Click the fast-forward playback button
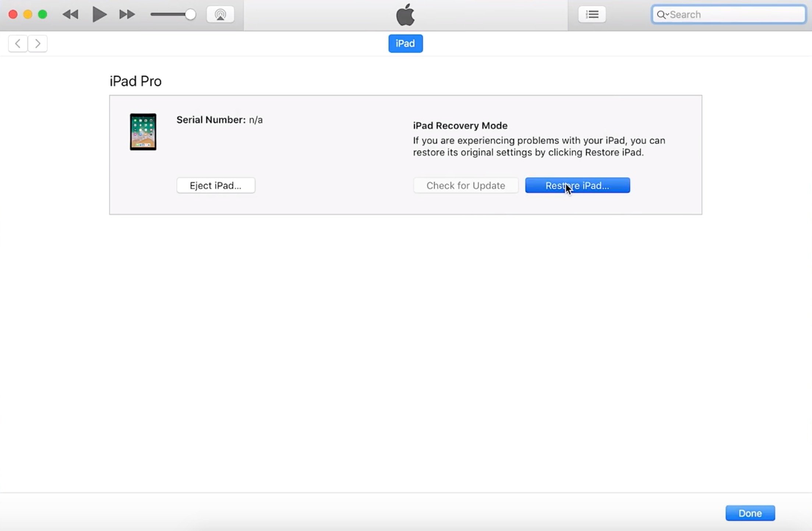Viewport: 812px width, 531px height. [127, 14]
